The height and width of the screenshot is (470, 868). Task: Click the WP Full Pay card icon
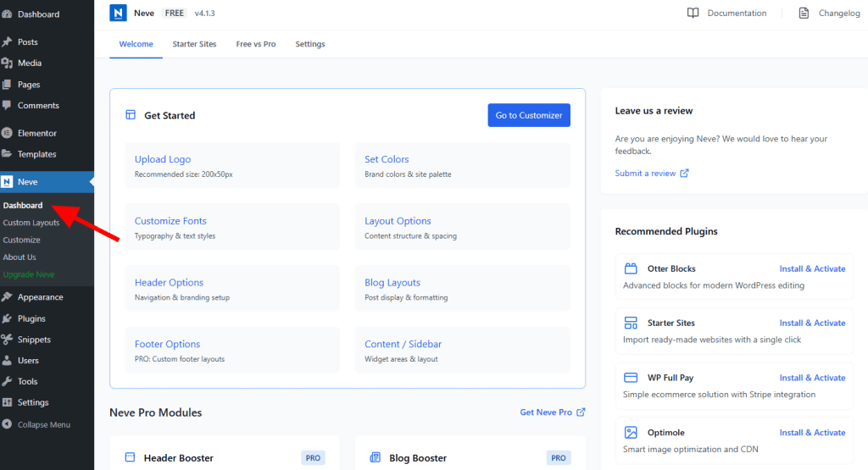(631, 378)
